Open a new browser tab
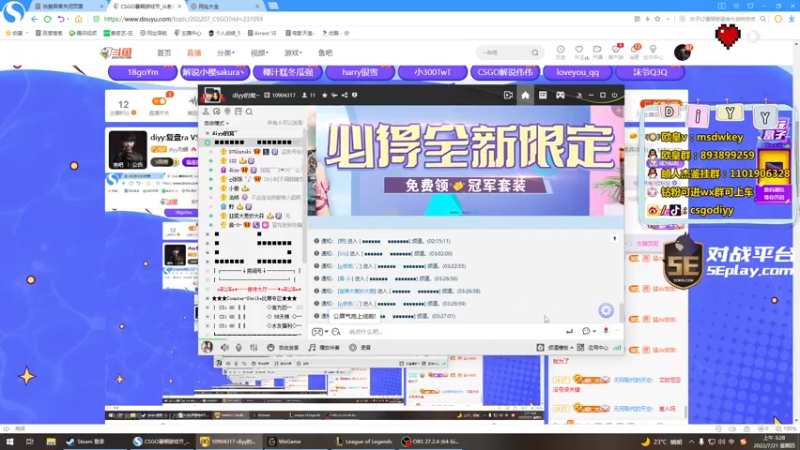 tap(273, 6)
